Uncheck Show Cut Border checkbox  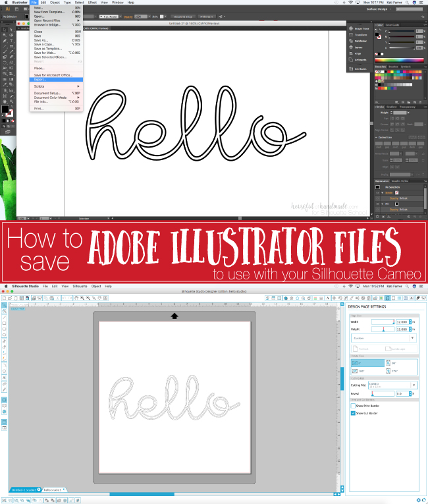click(x=353, y=413)
